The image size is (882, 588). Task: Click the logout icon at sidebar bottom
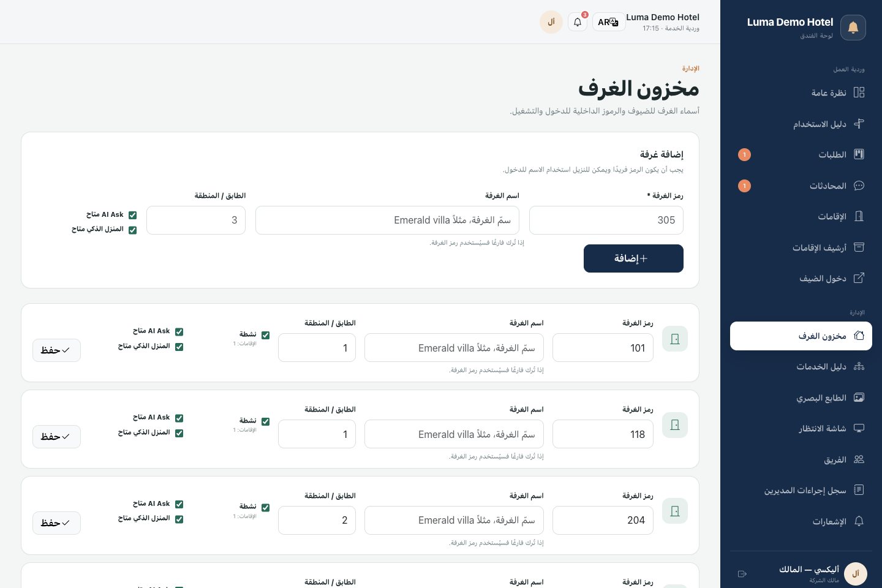pyautogui.click(x=742, y=574)
